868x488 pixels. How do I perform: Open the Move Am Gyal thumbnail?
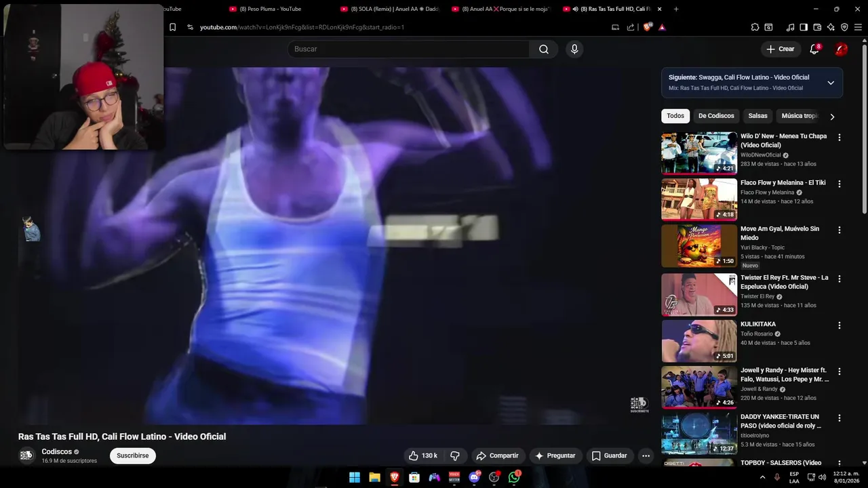699,246
